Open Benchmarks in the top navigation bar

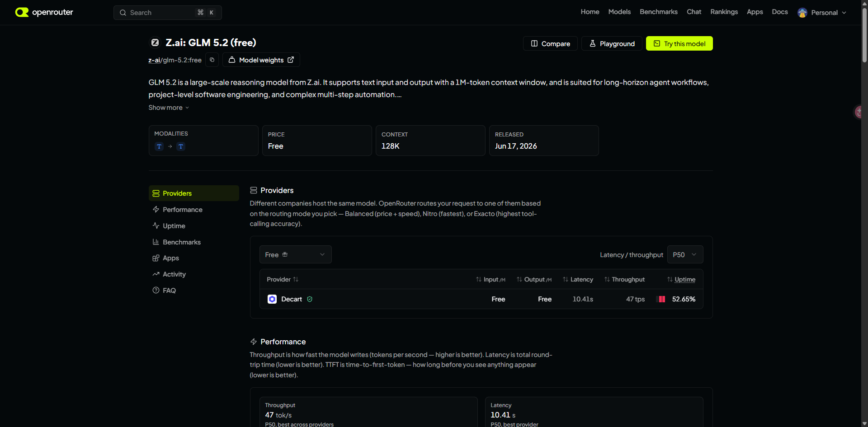click(x=659, y=12)
